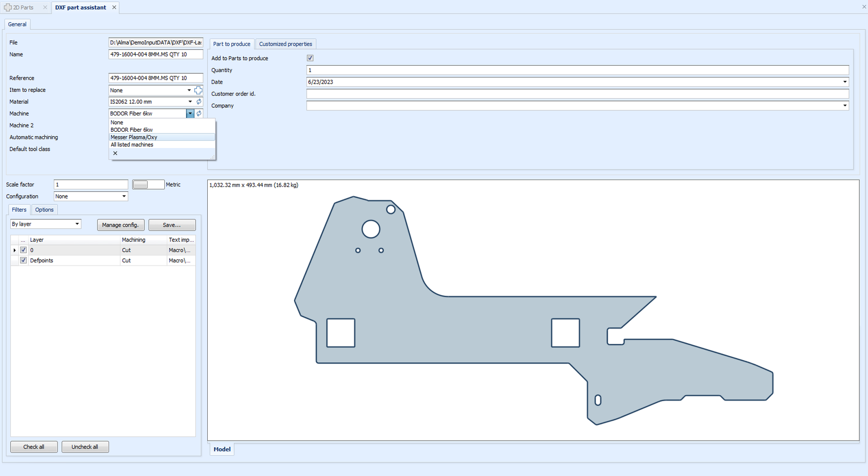Toggle the Metric unit switch
This screenshot has height=476, width=868.
148,184
